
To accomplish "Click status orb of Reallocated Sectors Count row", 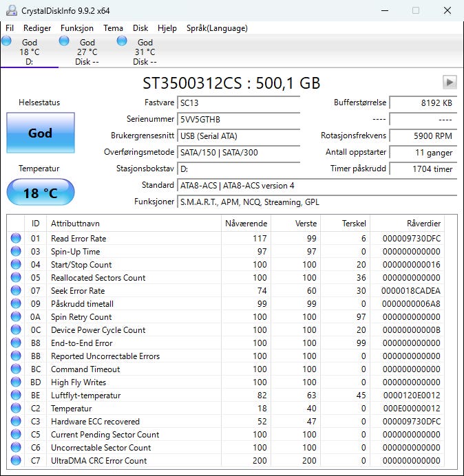I will click(16, 277).
